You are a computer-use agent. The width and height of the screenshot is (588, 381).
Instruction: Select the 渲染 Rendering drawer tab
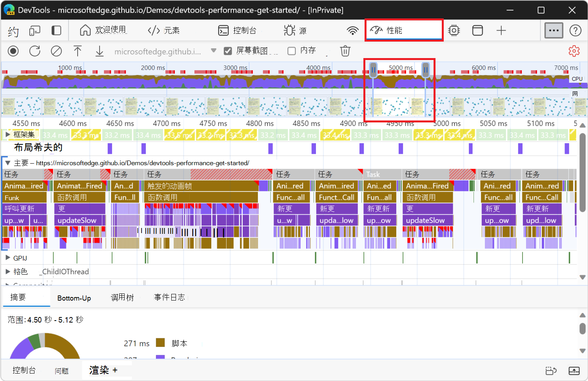tap(99, 370)
